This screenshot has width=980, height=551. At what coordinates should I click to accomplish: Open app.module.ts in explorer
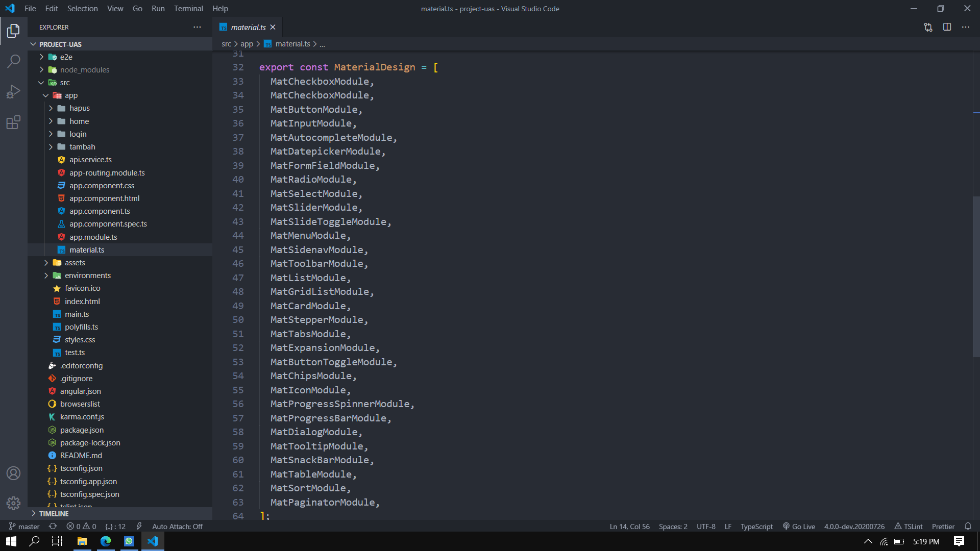(x=93, y=237)
